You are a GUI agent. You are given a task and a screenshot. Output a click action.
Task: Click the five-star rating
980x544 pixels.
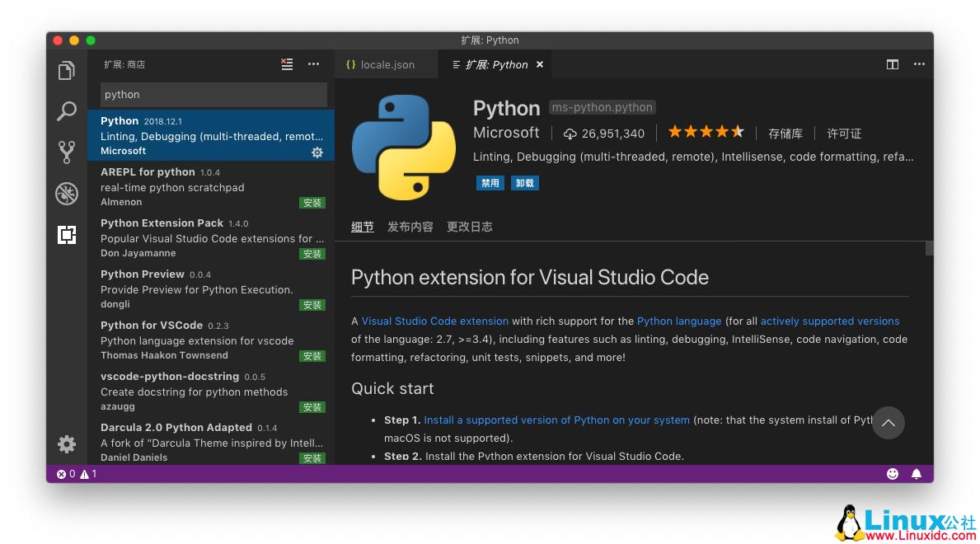(x=706, y=132)
